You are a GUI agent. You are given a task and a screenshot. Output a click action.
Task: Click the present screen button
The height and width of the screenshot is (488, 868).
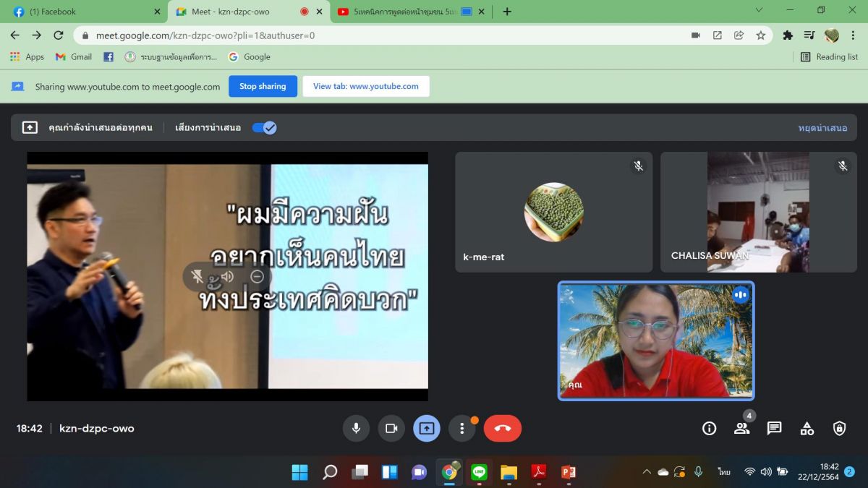426,428
